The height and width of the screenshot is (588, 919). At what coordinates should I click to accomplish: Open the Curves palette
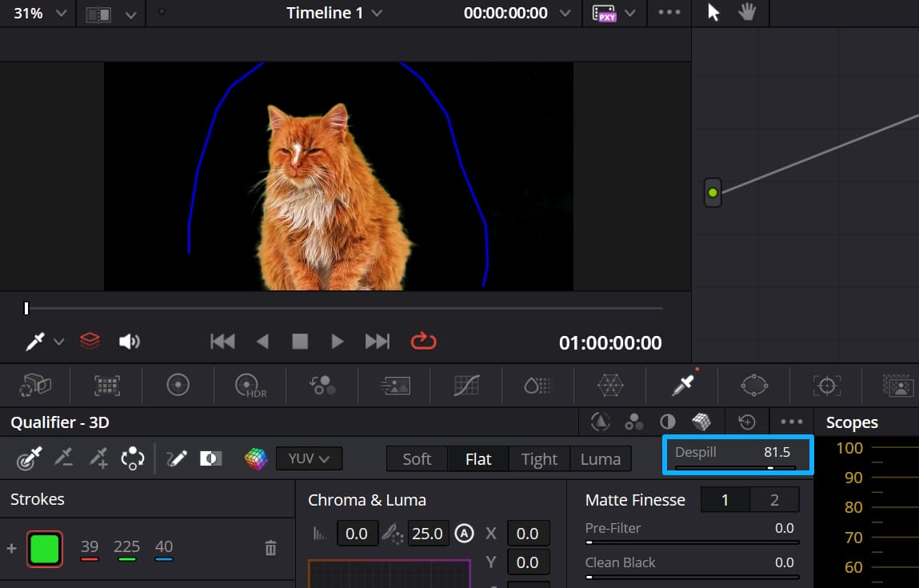(466, 385)
